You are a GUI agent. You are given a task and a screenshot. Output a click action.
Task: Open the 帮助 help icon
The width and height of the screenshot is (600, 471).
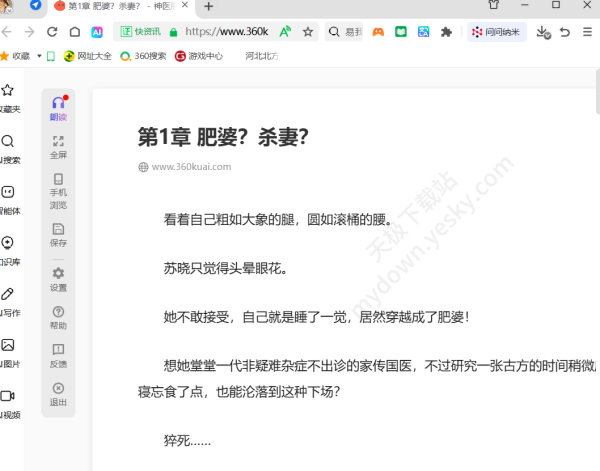pos(58,317)
